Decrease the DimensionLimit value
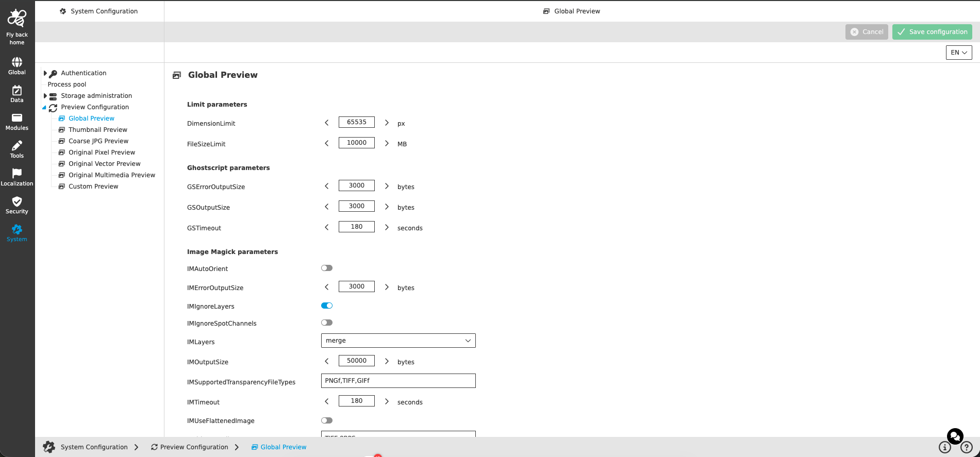The height and width of the screenshot is (457, 980). click(327, 123)
